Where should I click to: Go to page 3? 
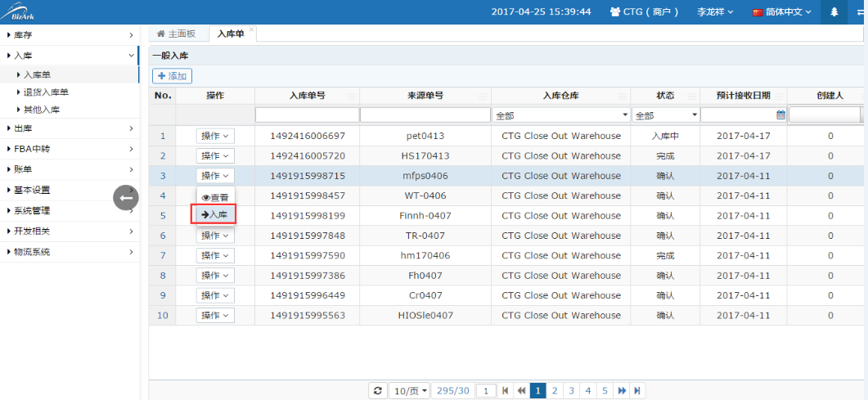point(571,391)
